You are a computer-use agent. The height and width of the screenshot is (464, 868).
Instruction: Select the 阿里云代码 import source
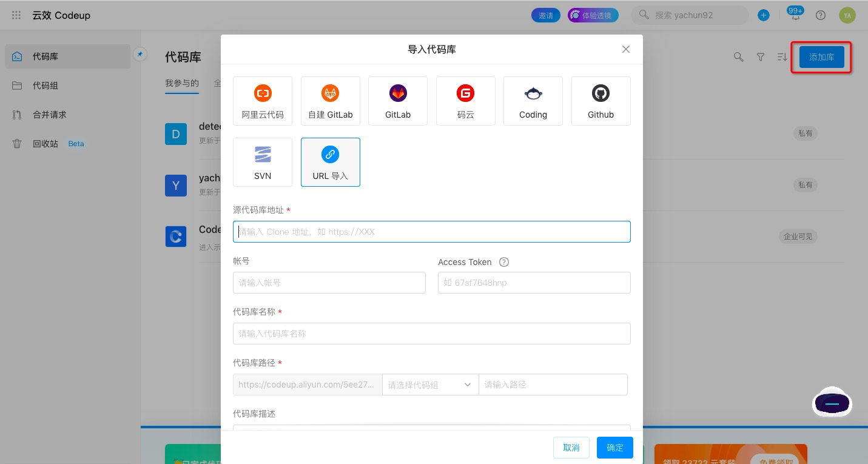263,101
